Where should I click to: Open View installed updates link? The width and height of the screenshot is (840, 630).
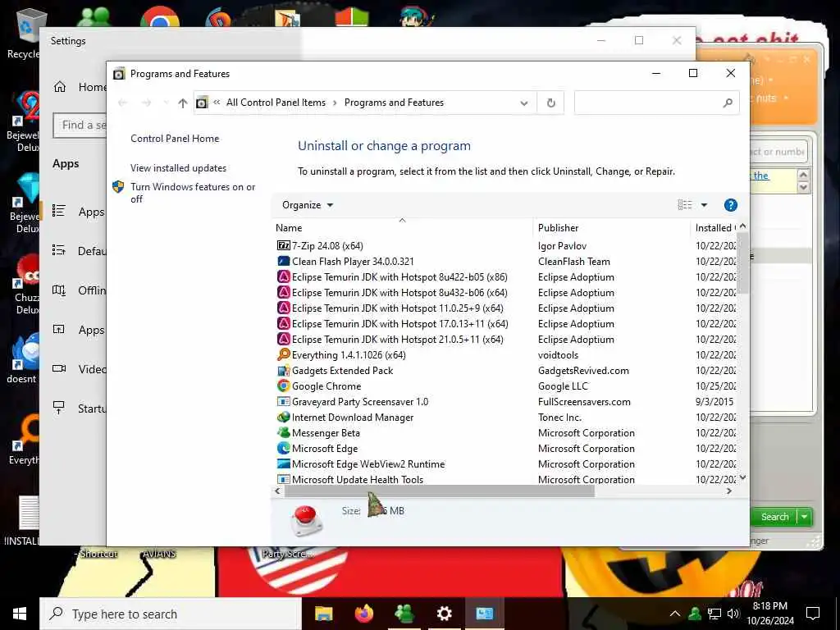(178, 167)
